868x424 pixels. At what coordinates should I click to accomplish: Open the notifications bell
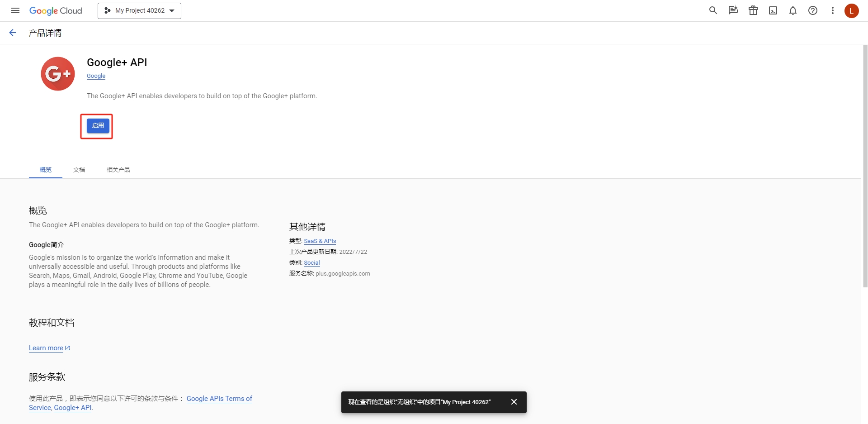[793, 10]
